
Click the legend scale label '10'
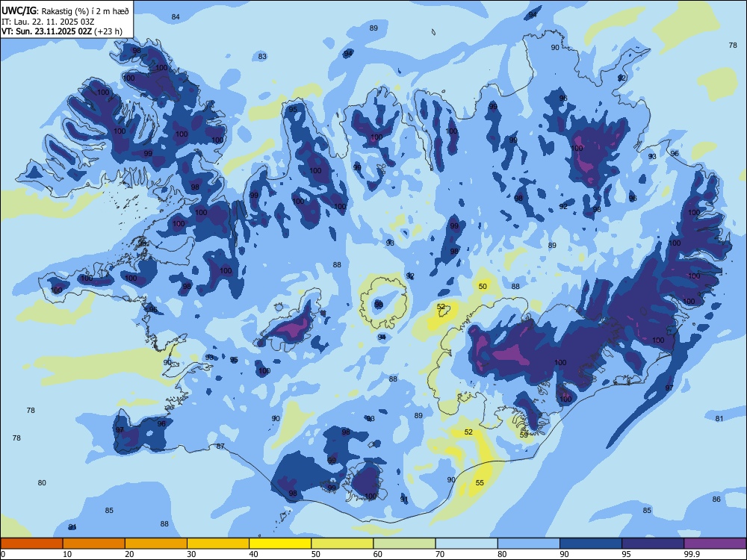click(x=67, y=554)
